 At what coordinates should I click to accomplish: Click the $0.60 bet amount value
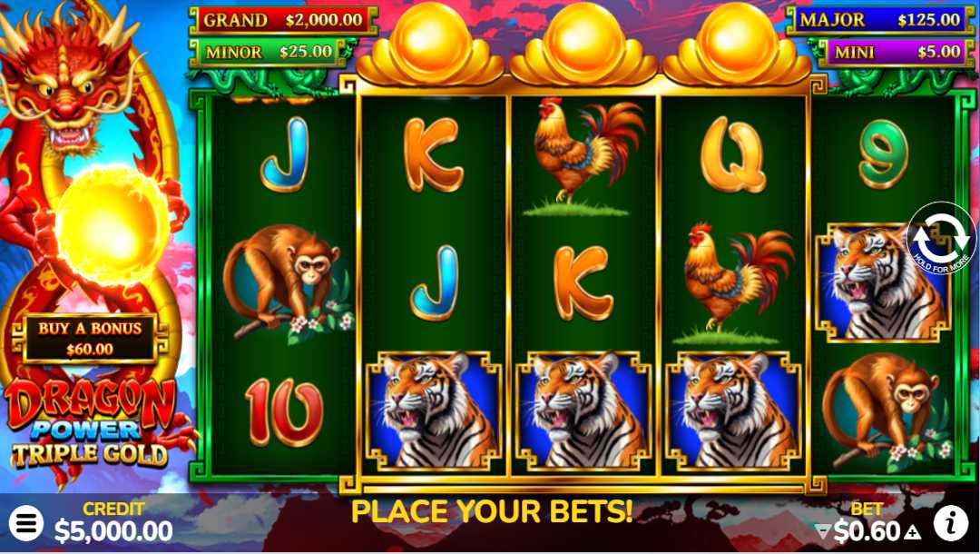point(867,531)
